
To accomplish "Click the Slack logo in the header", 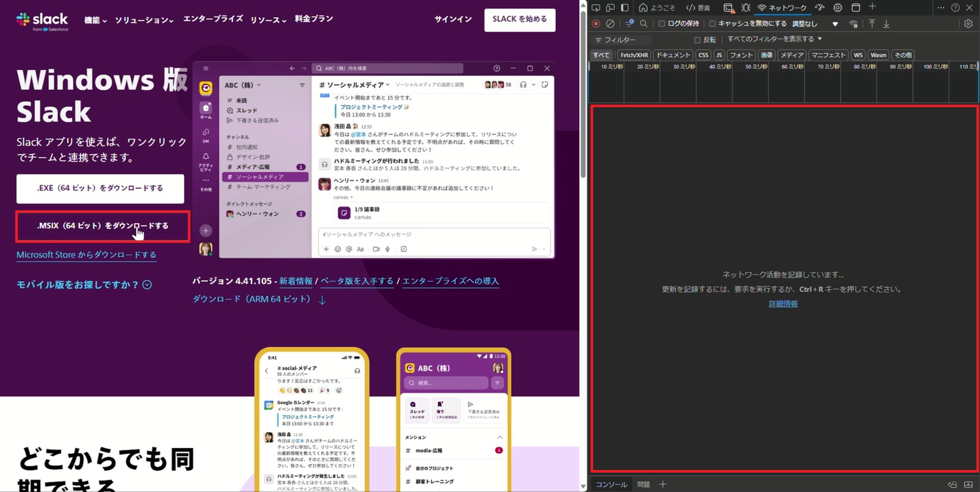I will point(42,21).
